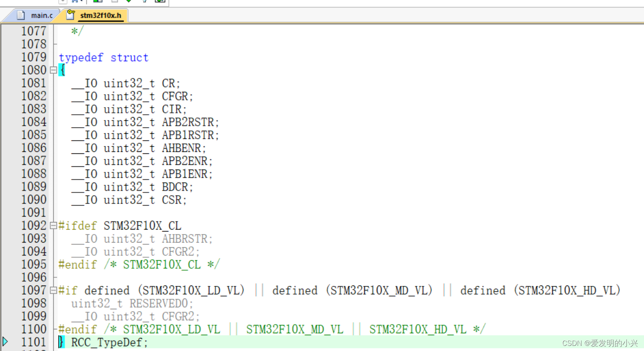This screenshot has height=351, width=644.
Task: Click 'defined (STM32F10X_LD_VL)' in line 1097
Action: point(165,291)
